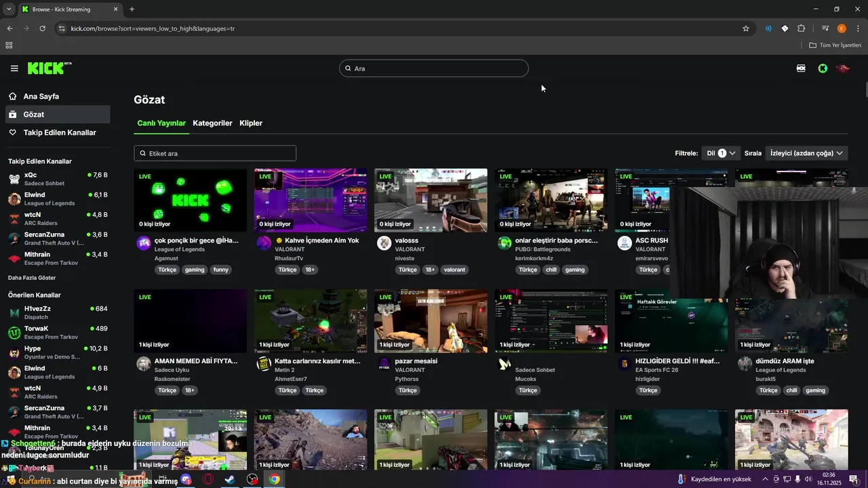Click the valorant tag under nivesta stream
This screenshot has width=868, height=488.
click(454, 270)
